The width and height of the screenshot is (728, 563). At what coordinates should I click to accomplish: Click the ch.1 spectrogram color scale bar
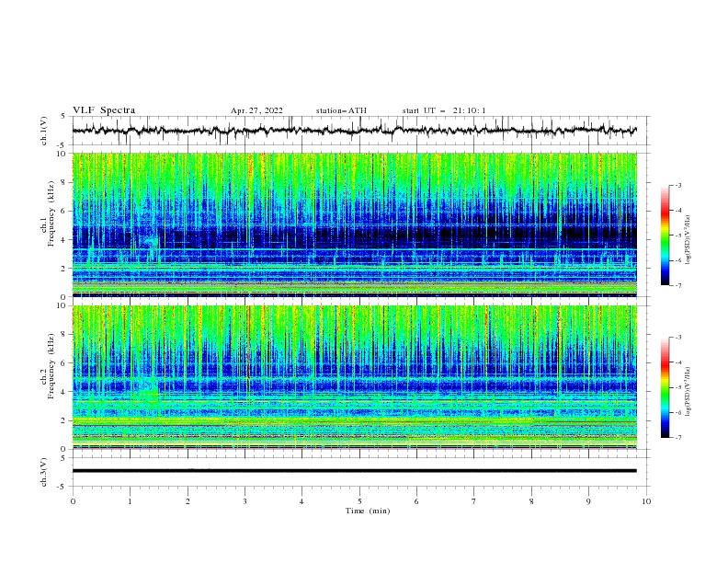click(665, 236)
